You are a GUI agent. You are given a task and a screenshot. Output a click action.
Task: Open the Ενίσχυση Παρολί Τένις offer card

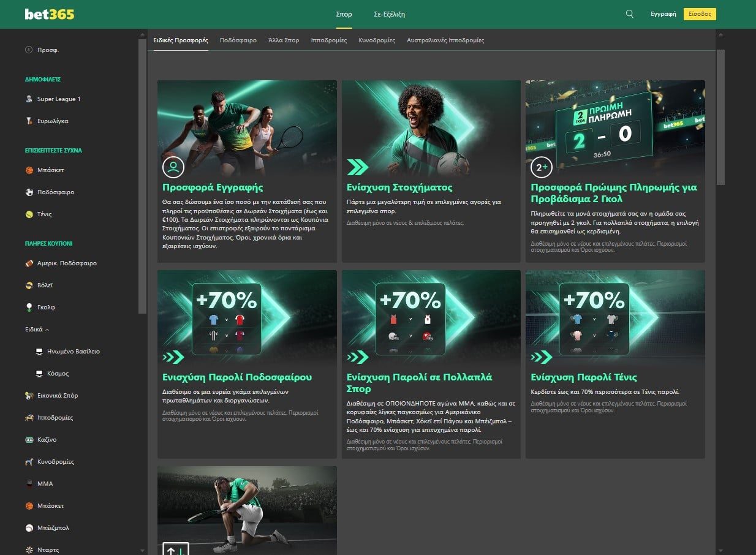[614, 364]
